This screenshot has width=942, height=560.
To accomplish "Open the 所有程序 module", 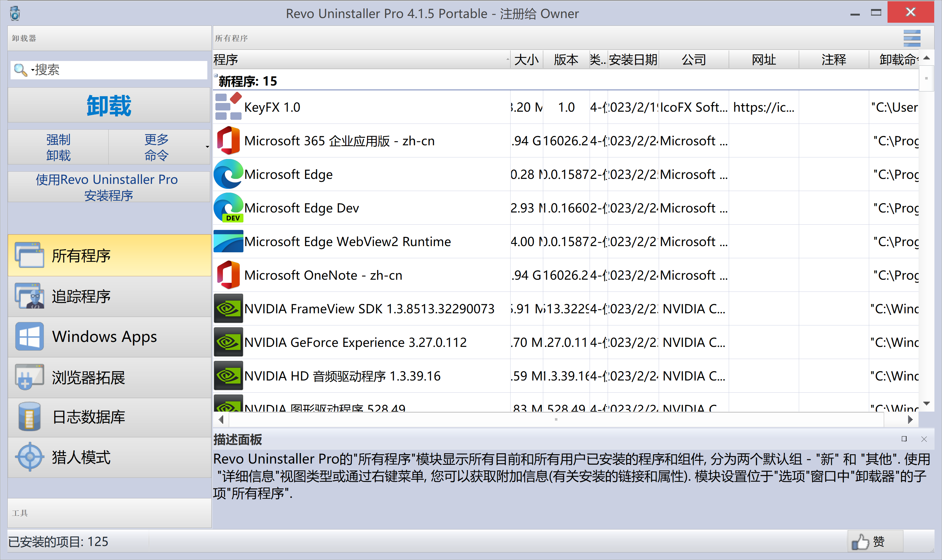I will [110, 255].
